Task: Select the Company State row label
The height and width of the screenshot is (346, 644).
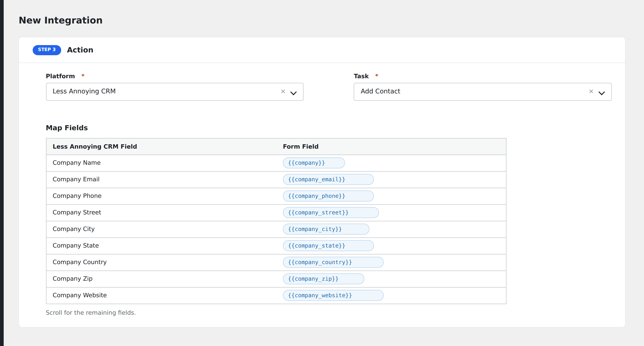Action: pos(75,245)
